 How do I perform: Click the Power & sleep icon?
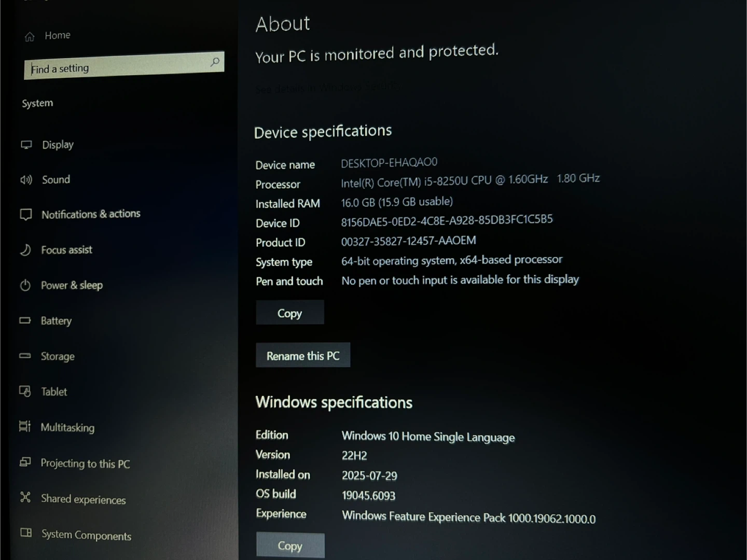(x=25, y=285)
